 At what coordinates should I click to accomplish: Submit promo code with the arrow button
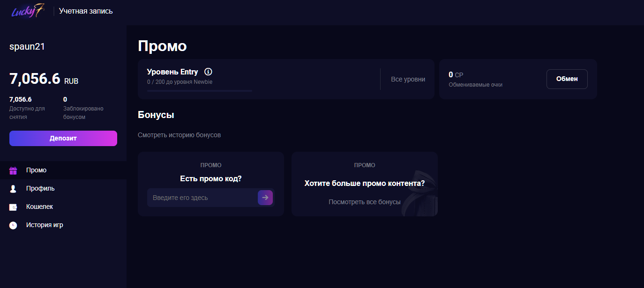265,198
